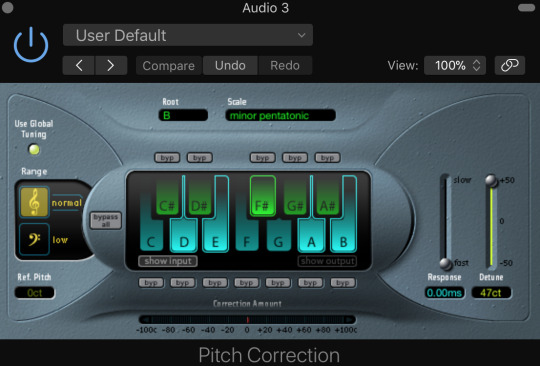Viewport: 540px width, 366px height.
Task: Bypass the D note below keyboard
Action: [183, 283]
